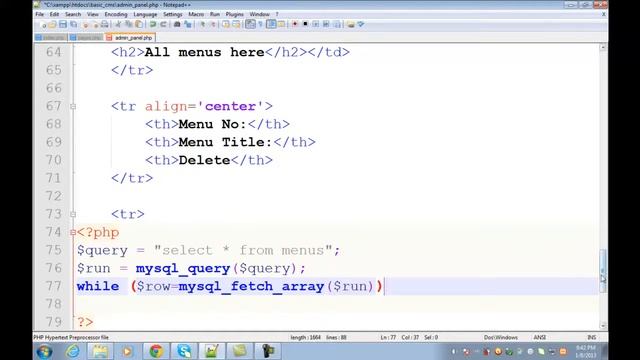Open the Search menu
This screenshot has width=640, height=360.
pyautogui.click(x=73, y=14)
